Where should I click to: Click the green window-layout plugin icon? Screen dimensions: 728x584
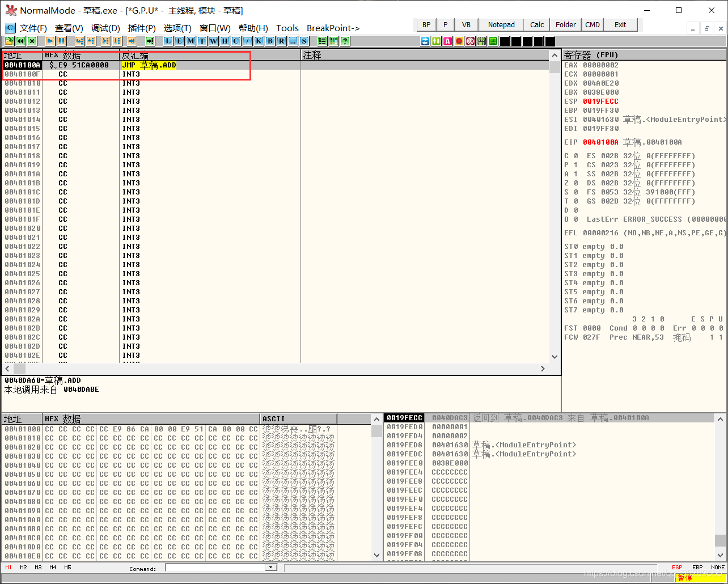(493, 41)
